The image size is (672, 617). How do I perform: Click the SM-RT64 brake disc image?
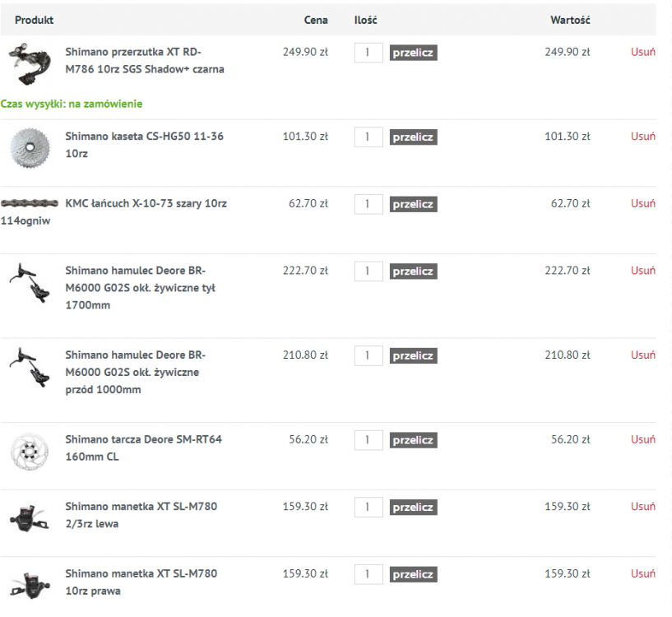click(x=30, y=452)
